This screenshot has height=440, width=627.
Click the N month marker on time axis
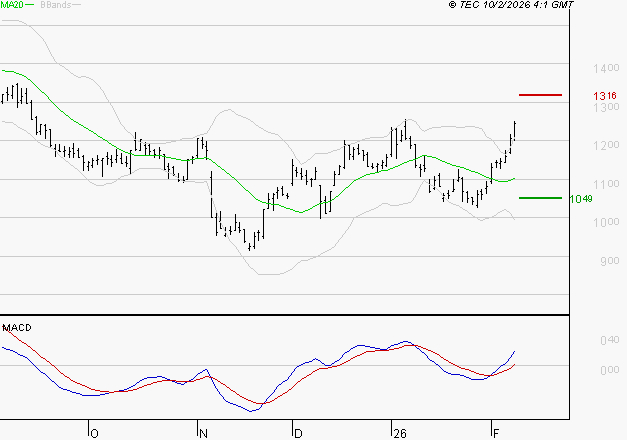pos(203,434)
